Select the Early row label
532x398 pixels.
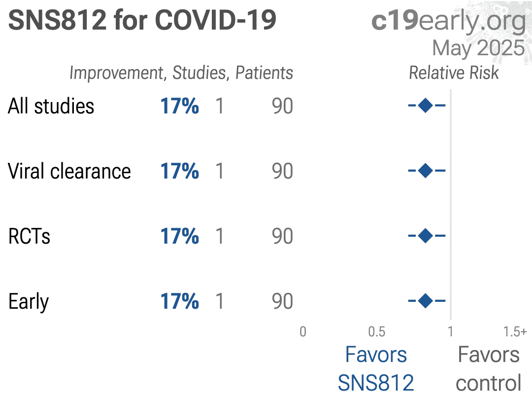point(29,302)
